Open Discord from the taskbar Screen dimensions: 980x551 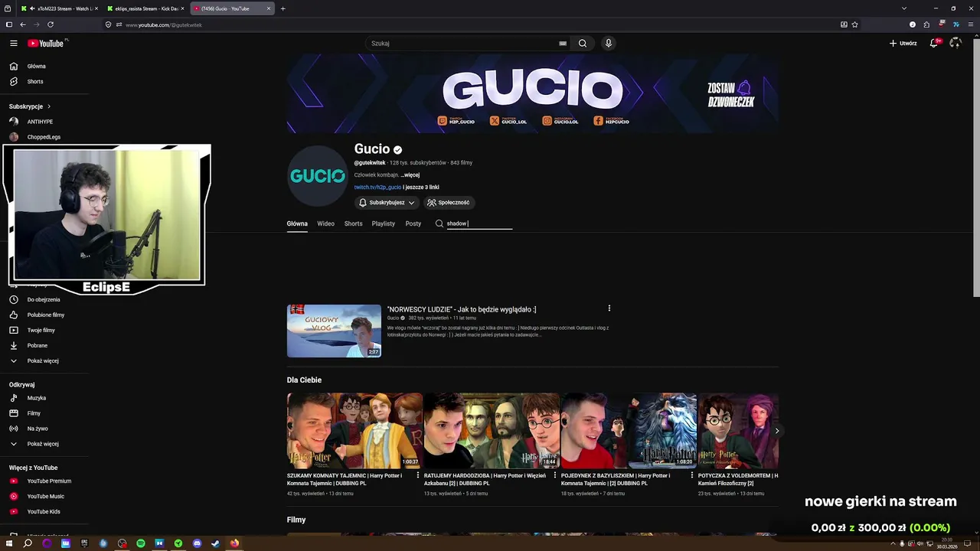coord(197,543)
